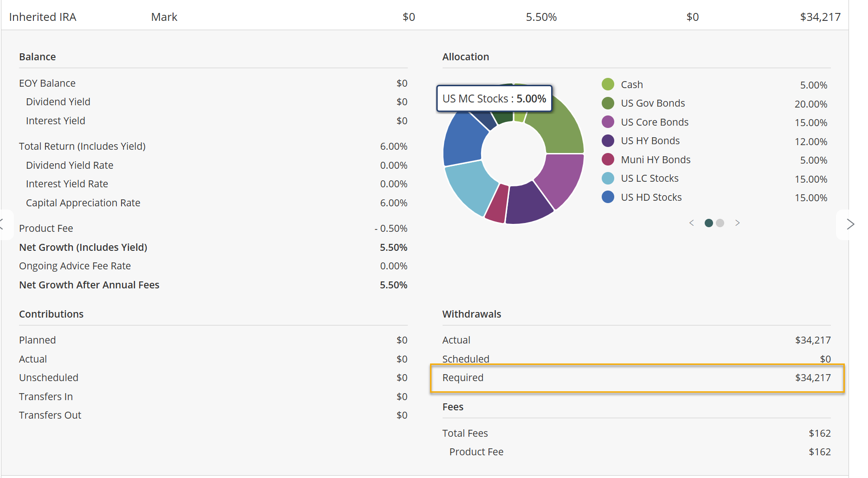Screen dimensions: 868x478
Task: Select the first legend pagination dot
Action: pos(708,223)
